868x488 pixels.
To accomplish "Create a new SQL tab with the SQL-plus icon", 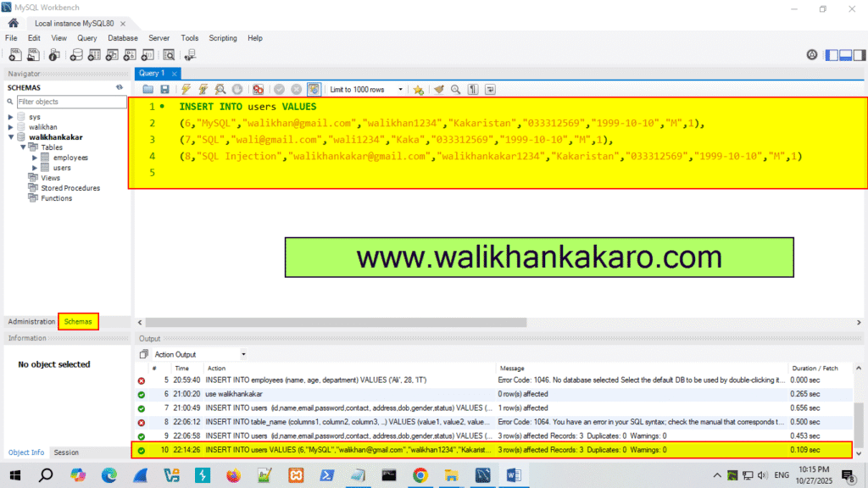I will pyautogui.click(x=14, y=54).
